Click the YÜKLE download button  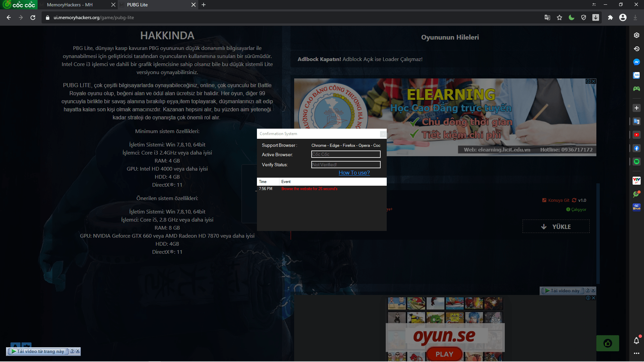tap(556, 227)
